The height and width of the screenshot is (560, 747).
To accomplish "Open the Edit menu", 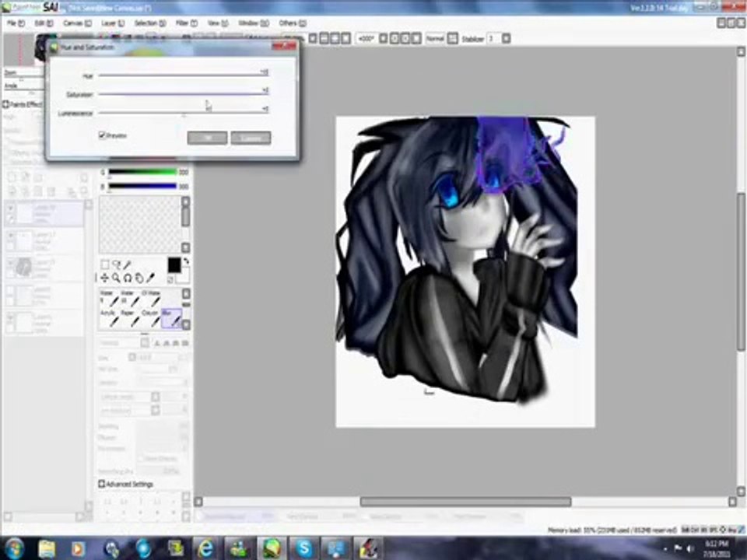I will [x=44, y=23].
